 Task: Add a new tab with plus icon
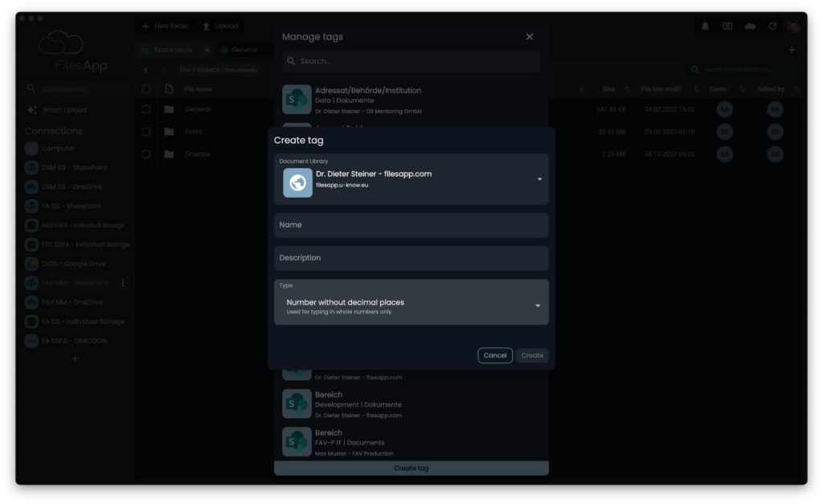(792, 50)
